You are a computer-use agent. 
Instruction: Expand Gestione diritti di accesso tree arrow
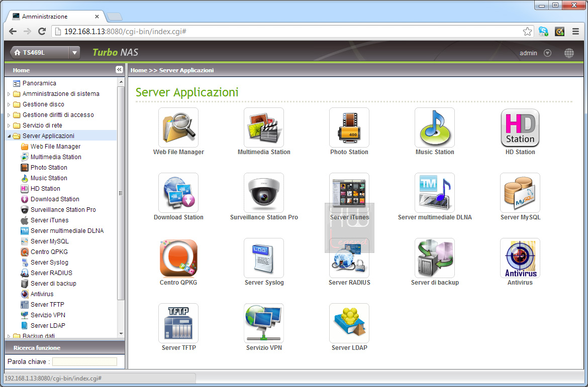click(x=9, y=115)
